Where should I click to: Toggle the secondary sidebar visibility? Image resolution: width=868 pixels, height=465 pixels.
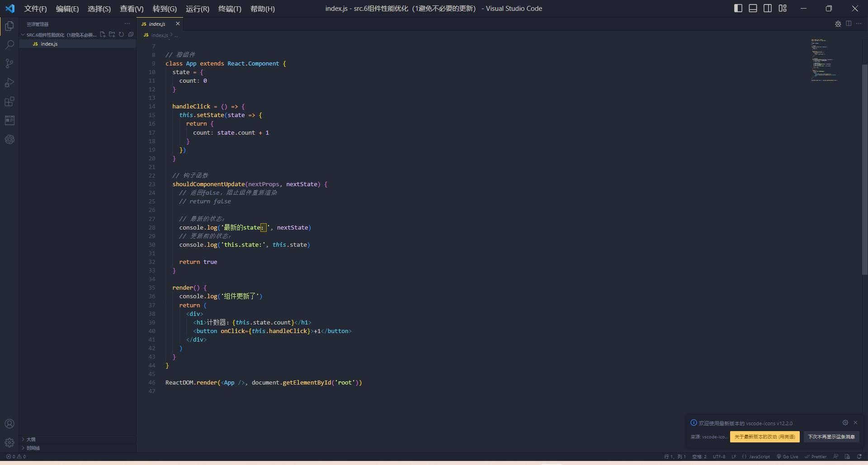coord(768,8)
